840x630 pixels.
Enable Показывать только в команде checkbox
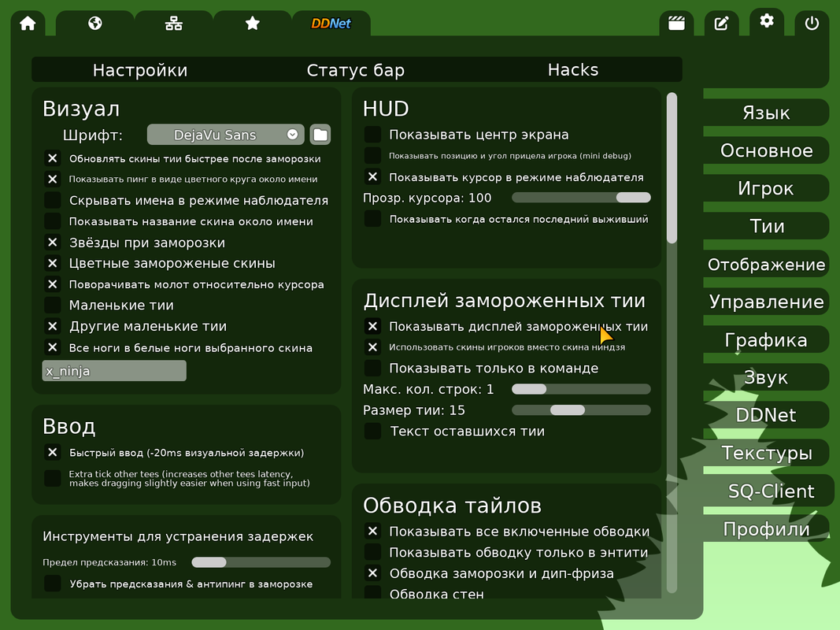coord(373,368)
